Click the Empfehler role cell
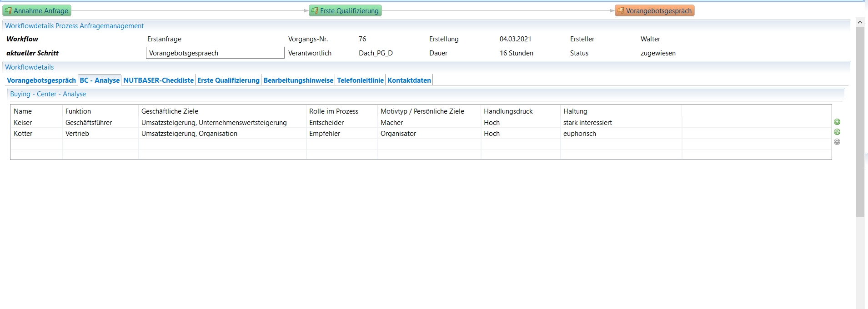This screenshot has height=309, width=868. pos(342,134)
